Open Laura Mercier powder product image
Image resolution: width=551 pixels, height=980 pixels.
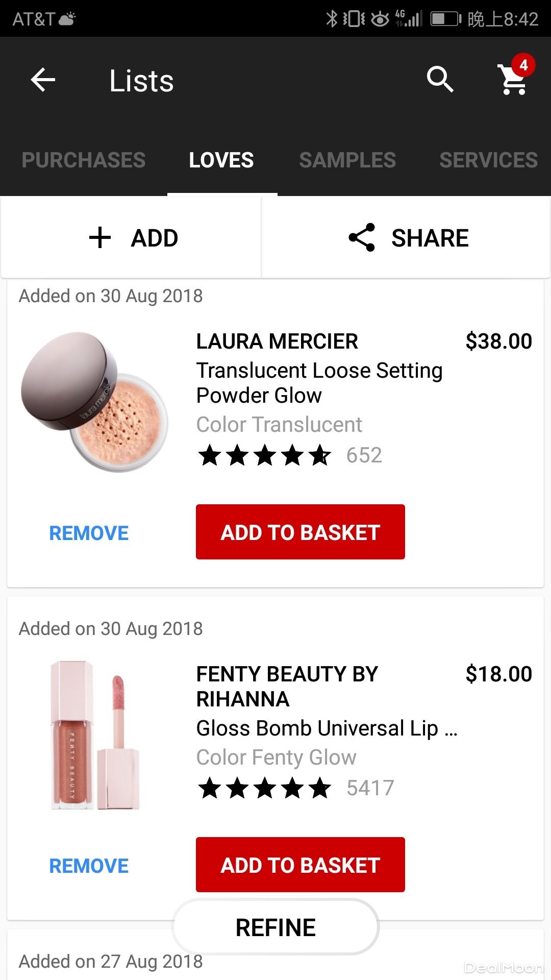point(95,402)
